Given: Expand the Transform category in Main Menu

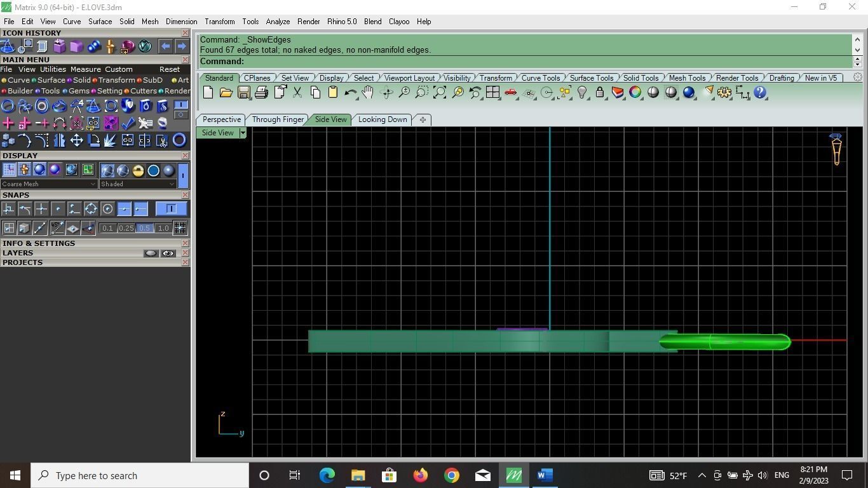Looking at the screenshot, I should click(x=114, y=80).
